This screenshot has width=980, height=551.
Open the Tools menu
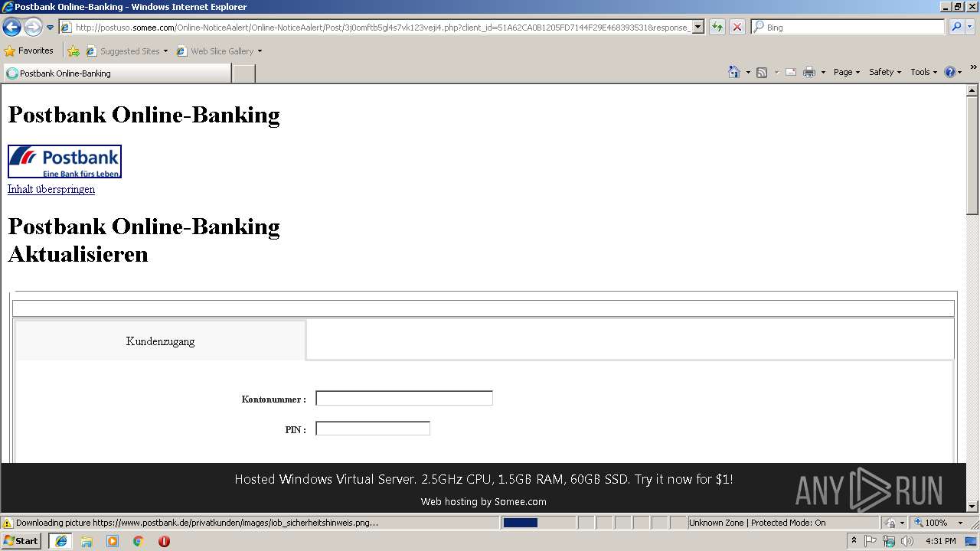pos(923,72)
